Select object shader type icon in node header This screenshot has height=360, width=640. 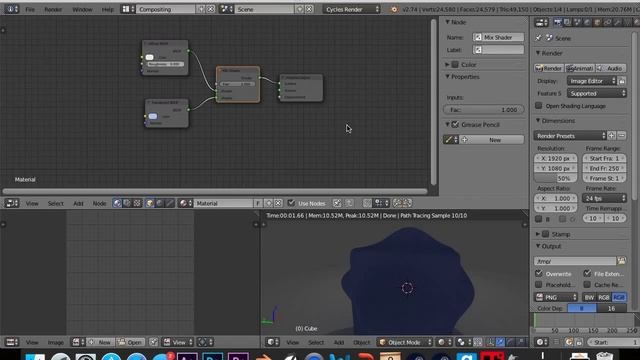coord(150,203)
